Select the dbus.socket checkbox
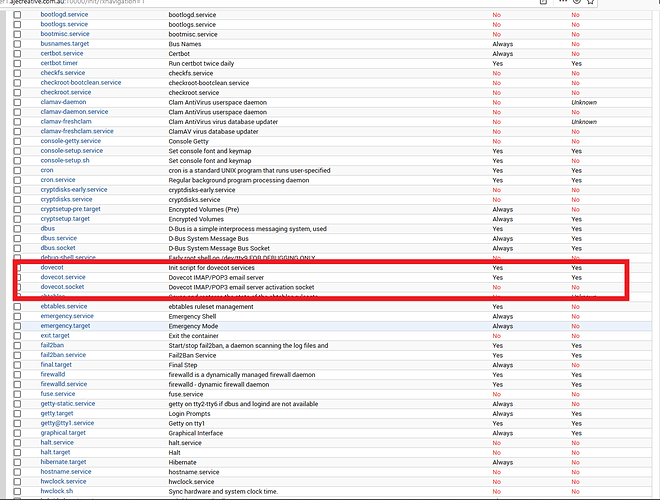660x500 pixels. point(17,248)
